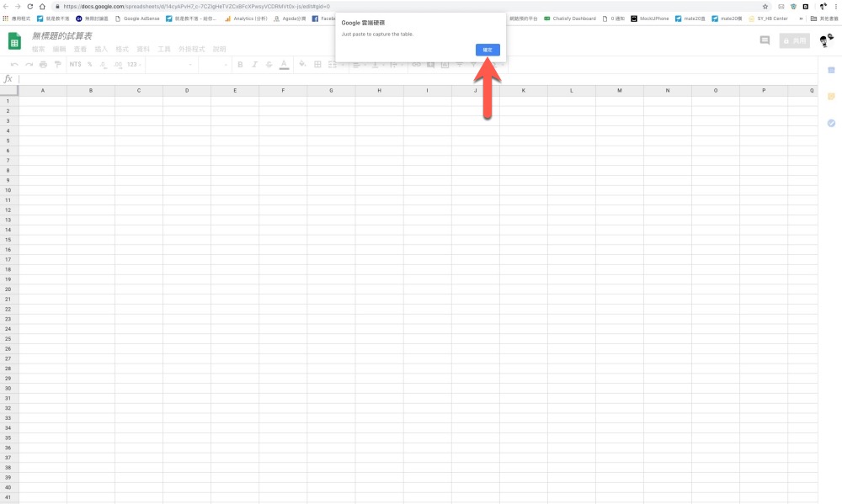Rename the 無標題的試算表 title
The height and width of the screenshot is (504, 842).
tap(61, 36)
